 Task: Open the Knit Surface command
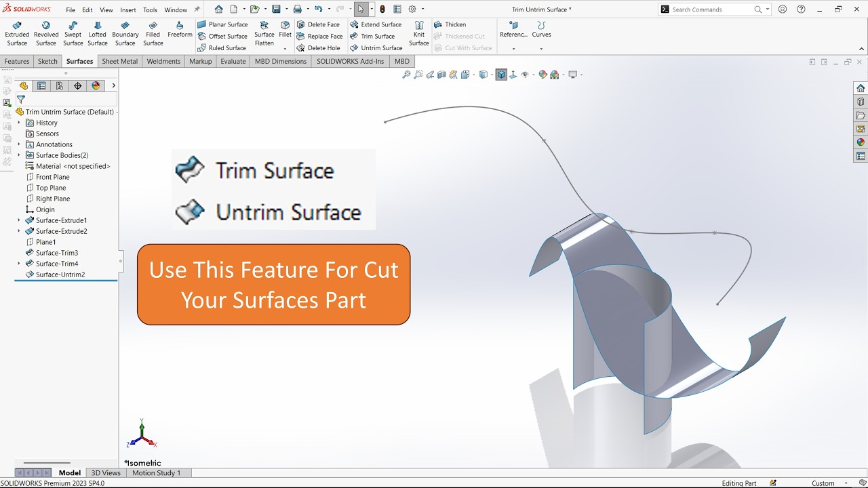point(419,34)
